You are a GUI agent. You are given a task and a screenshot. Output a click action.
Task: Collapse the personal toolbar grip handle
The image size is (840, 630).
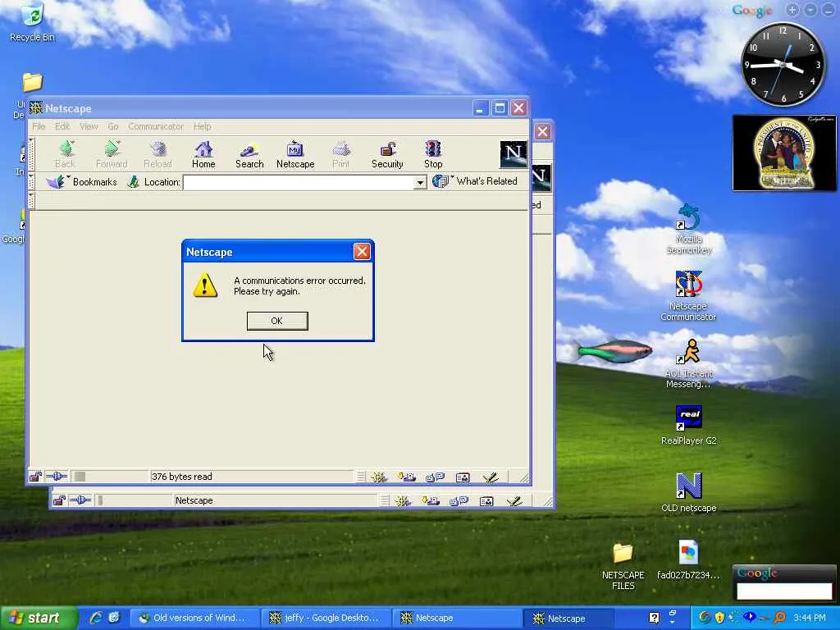32,200
